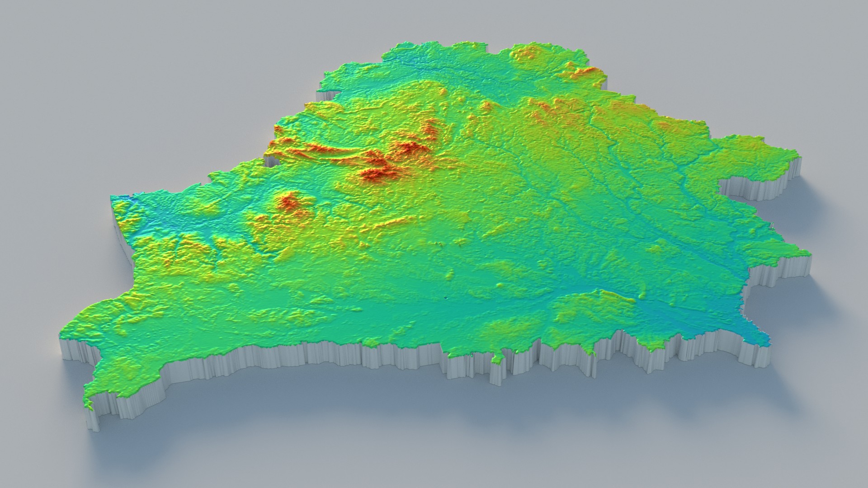This screenshot has width=868, height=488.
Task: Select the tiny dark dot in the southern plain
Action: pos(446,298)
